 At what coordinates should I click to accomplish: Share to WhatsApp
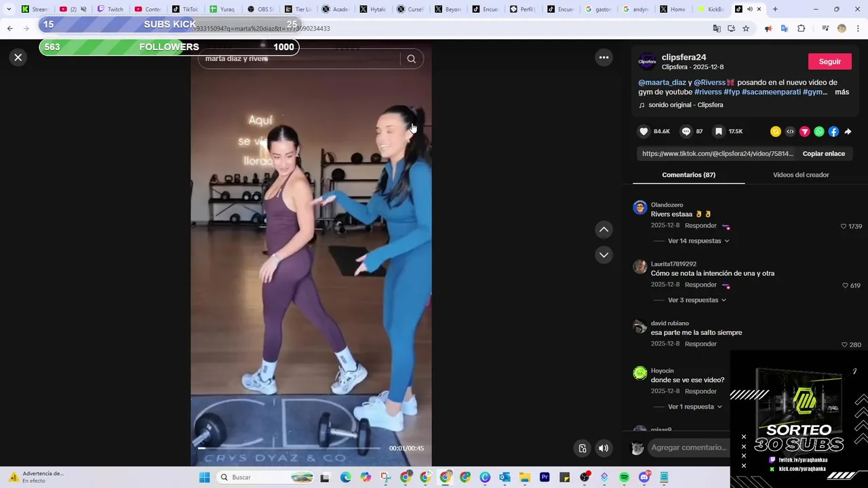(819, 131)
